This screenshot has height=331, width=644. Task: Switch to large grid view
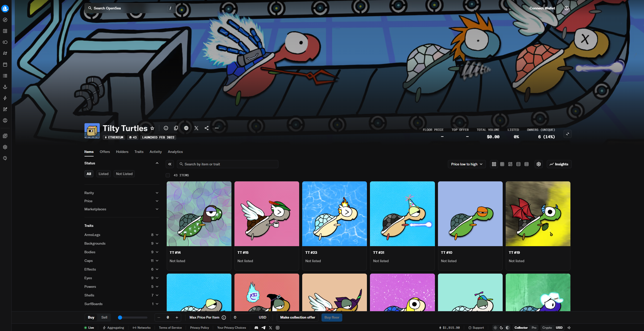click(x=494, y=164)
